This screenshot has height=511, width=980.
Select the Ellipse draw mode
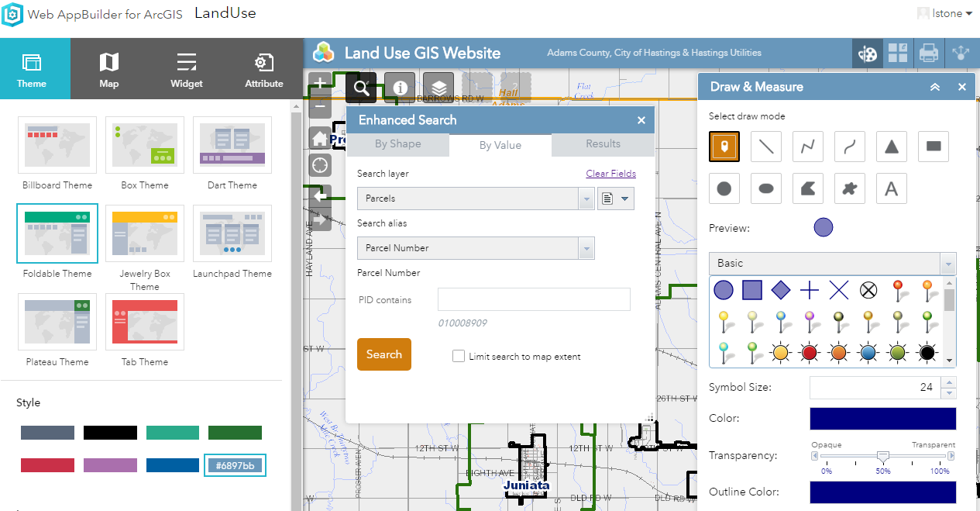[x=766, y=188]
